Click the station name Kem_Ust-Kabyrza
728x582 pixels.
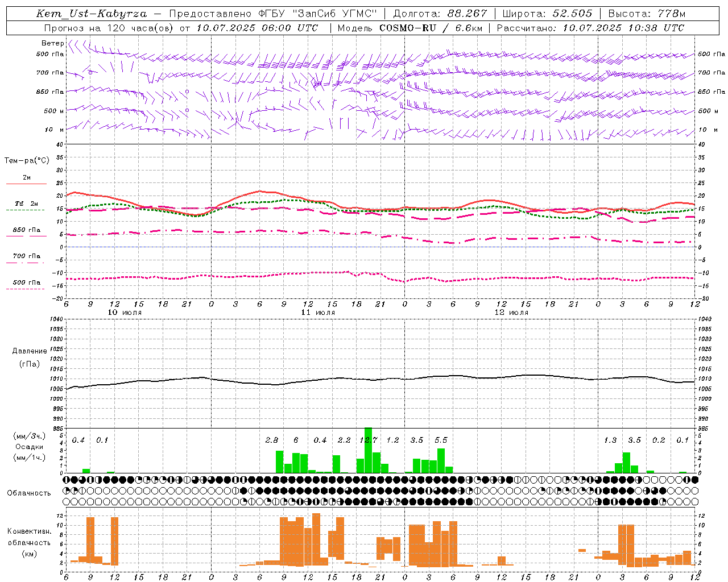91,14
